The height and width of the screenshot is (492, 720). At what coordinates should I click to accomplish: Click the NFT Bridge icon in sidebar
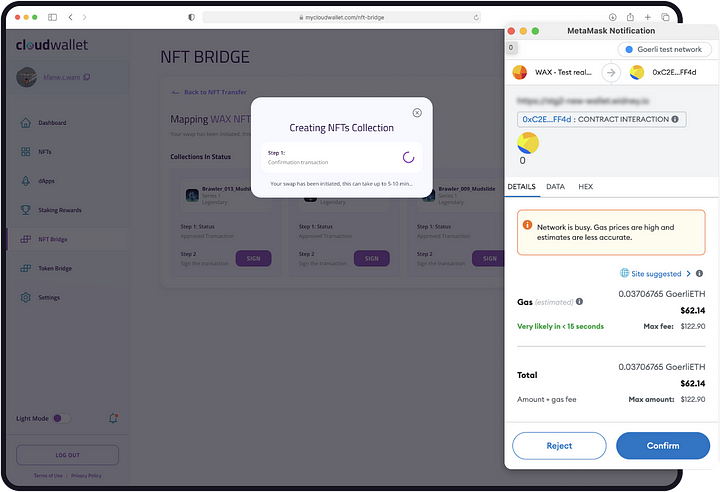(x=26, y=239)
